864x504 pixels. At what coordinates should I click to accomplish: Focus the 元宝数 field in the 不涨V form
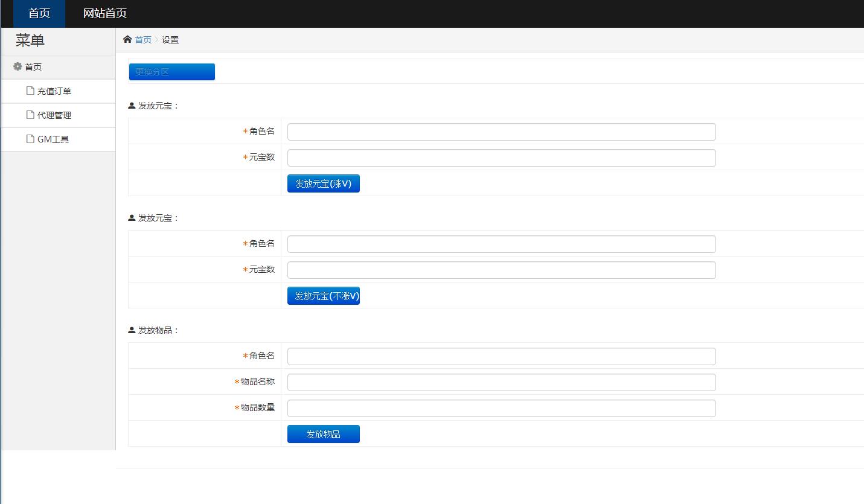[x=501, y=270]
